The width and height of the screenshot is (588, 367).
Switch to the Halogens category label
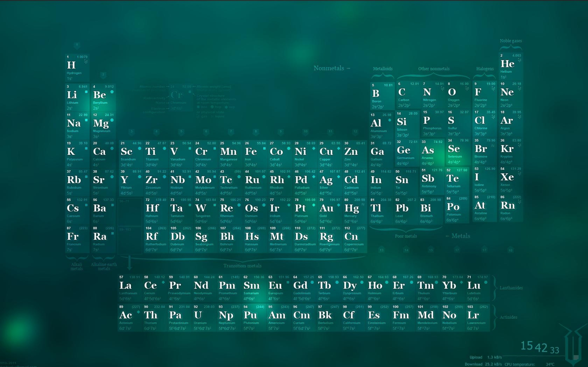point(485,69)
